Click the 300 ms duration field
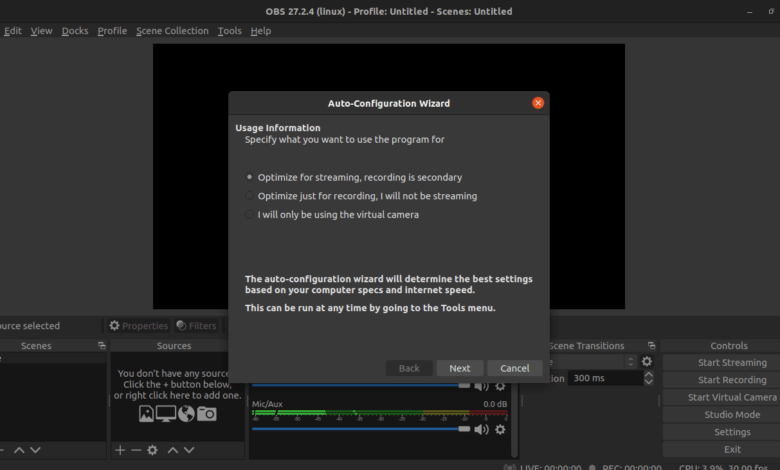780x470 pixels. [605, 378]
